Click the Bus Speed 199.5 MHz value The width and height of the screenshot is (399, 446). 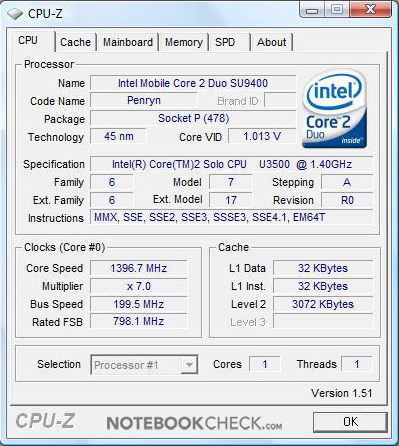tap(139, 304)
